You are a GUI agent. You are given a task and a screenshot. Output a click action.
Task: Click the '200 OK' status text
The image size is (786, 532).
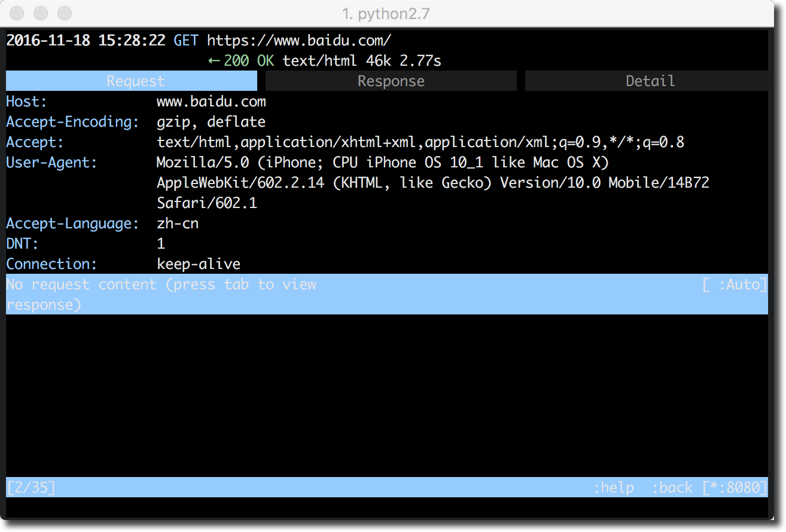[249, 61]
